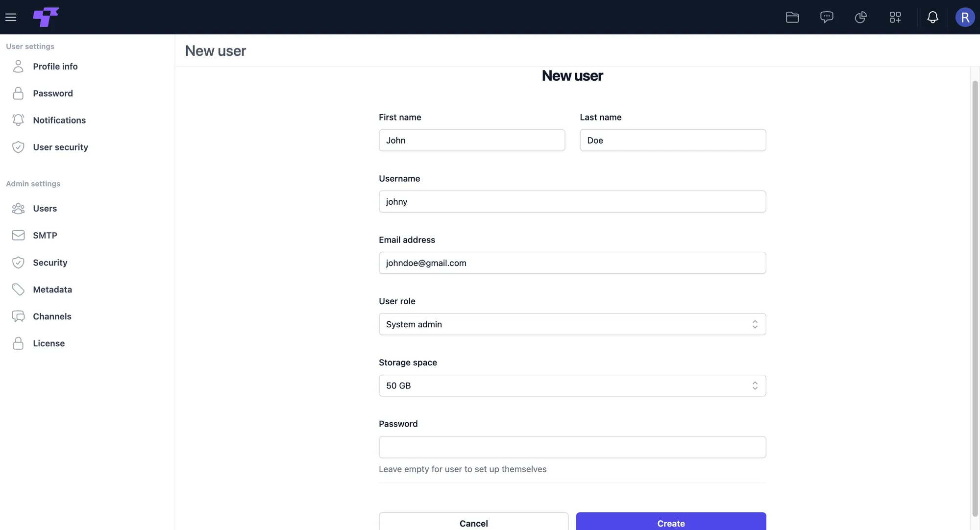This screenshot has height=530, width=980.
Task: Click the Email address field
Action: pyautogui.click(x=572, y=263)
